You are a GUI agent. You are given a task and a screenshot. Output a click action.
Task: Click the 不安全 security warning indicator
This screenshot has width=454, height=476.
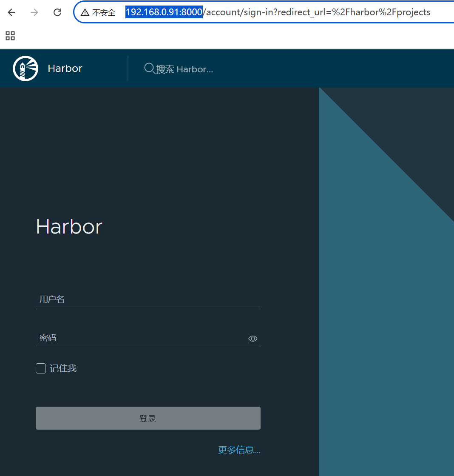[98, 12]
